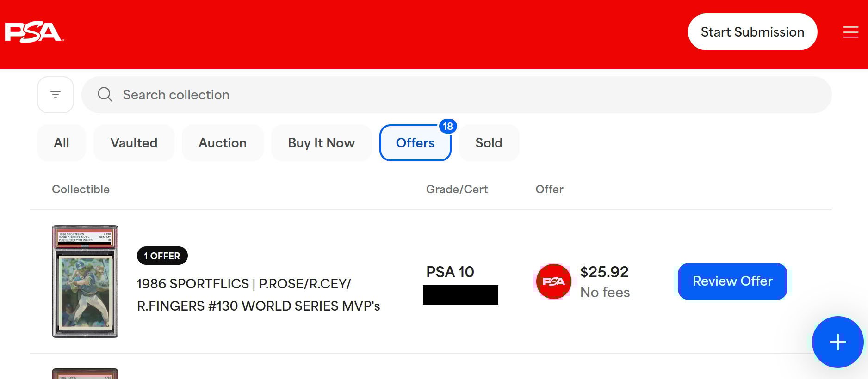The image size is (868, 379).
Task: Open the 1986 SPORTFLICS card title link
Action: (258, 295)
